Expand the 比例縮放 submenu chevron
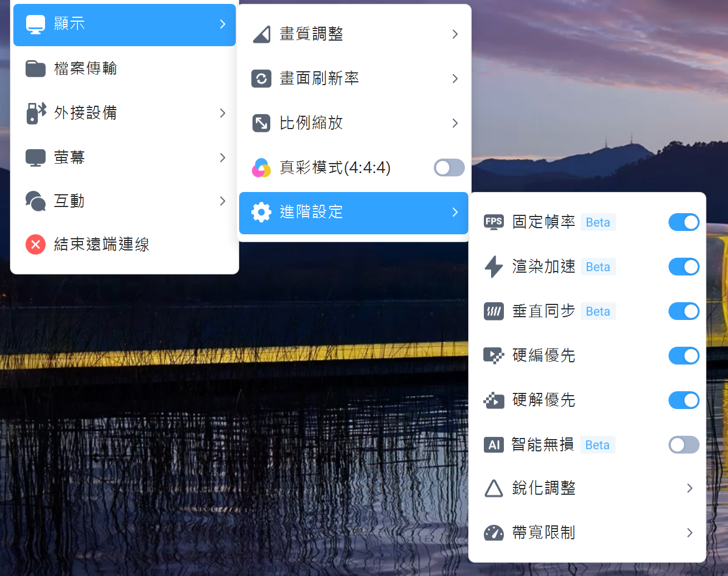The image size is (728, 576). coord(455,123)
